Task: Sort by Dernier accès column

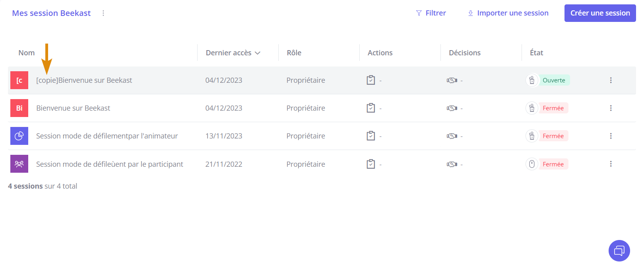Action: [x=233, y=53]
